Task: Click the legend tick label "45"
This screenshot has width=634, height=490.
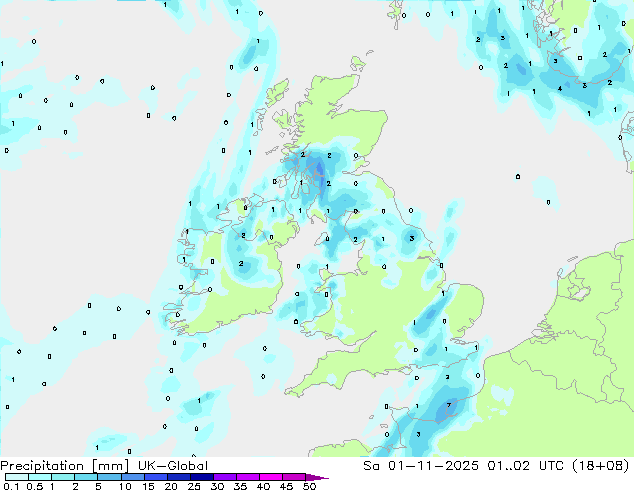Action: tap(286, 486)
